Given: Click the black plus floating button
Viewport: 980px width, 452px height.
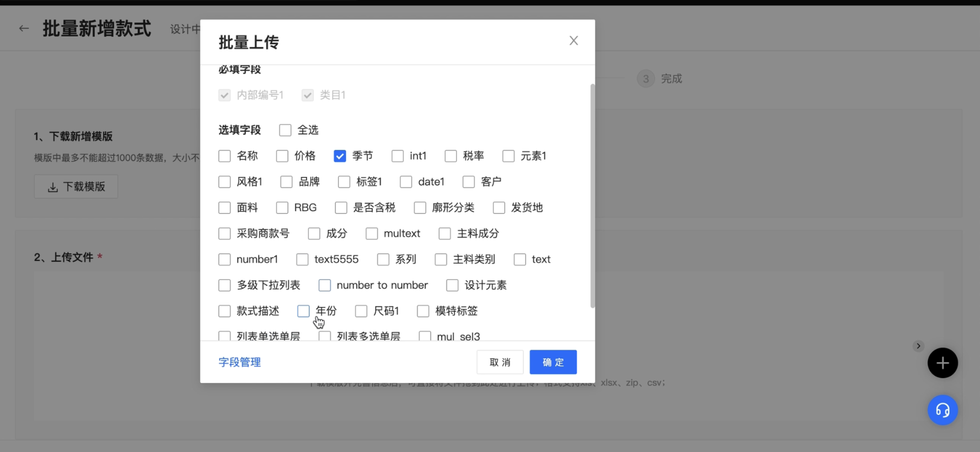Looking at the screenshot, I should click(942, 363).
